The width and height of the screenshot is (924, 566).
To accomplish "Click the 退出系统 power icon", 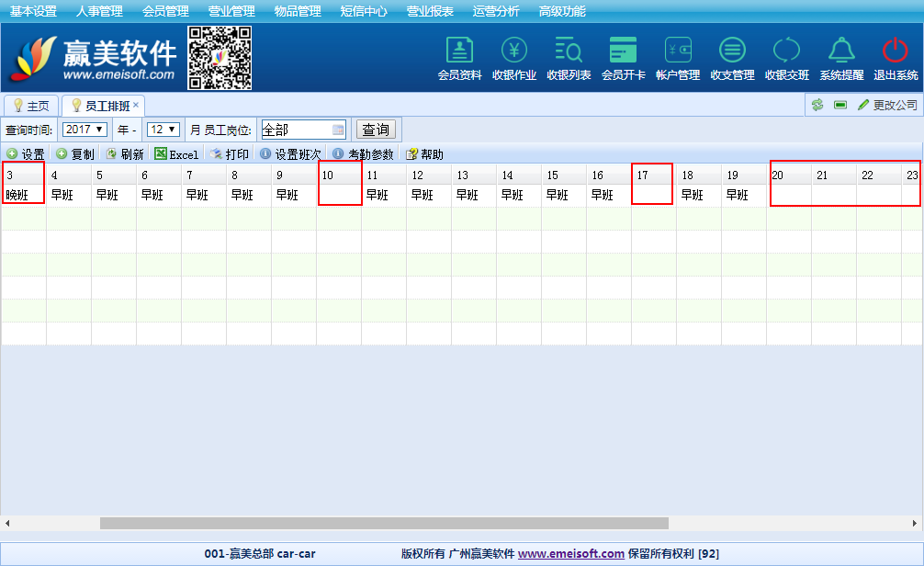I will [x=896, y=51].
